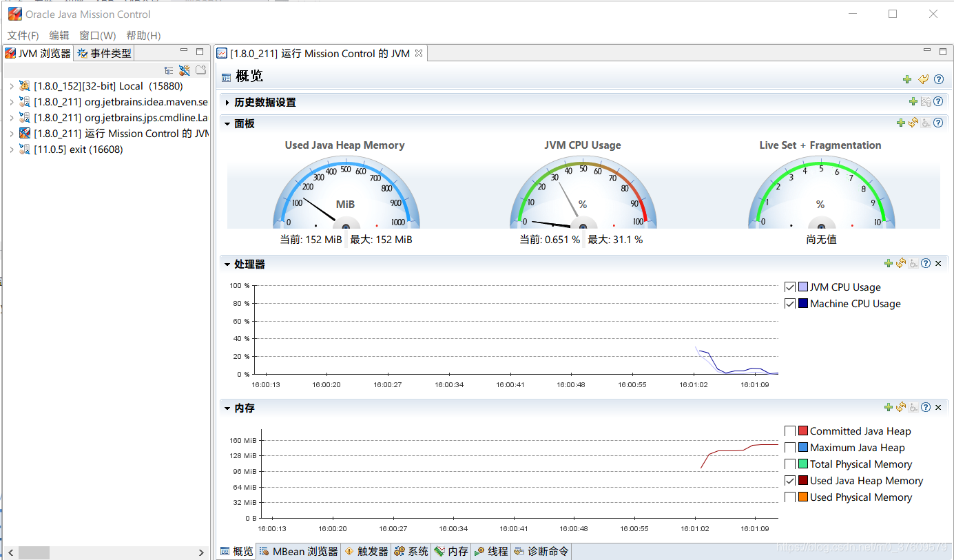
Task: Open help for the 概览 page
Action: tap(938, 79)
